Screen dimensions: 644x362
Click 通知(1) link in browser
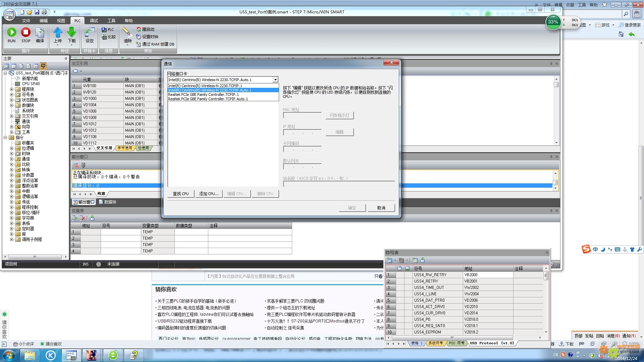[629, 336]
